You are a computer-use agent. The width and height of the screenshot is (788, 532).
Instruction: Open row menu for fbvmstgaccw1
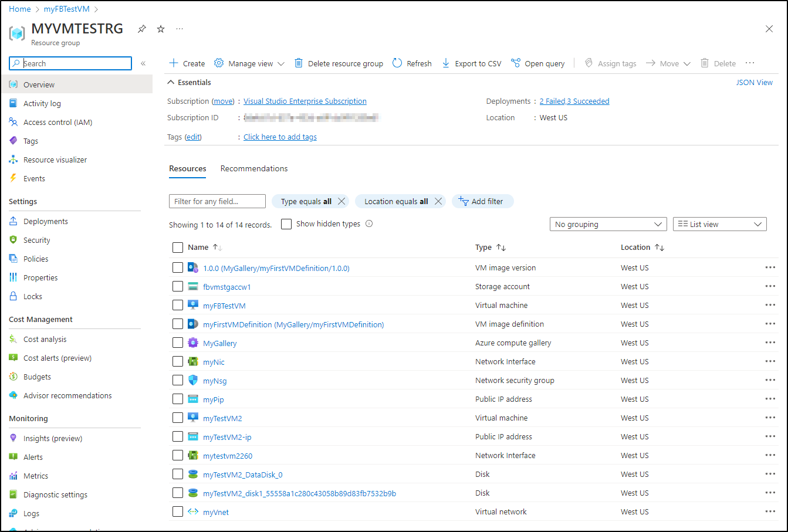coord(770,286)
